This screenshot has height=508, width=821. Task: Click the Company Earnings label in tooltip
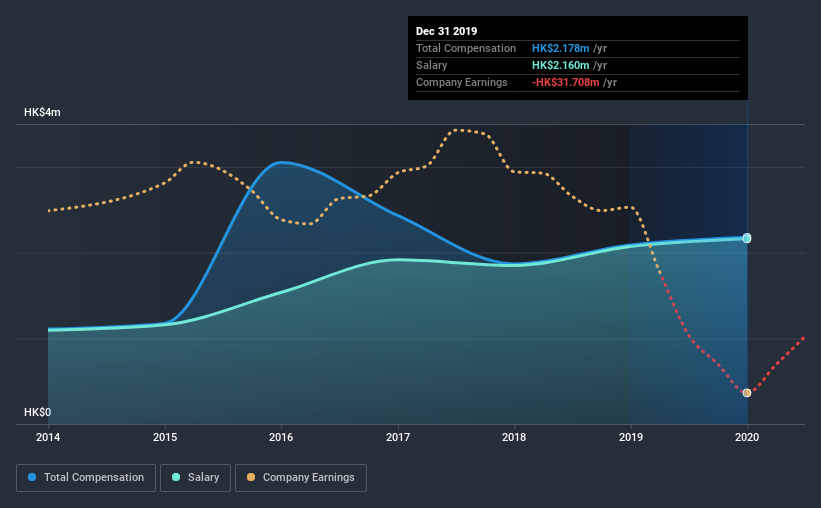pyautogui.click(x=462, y=82)
